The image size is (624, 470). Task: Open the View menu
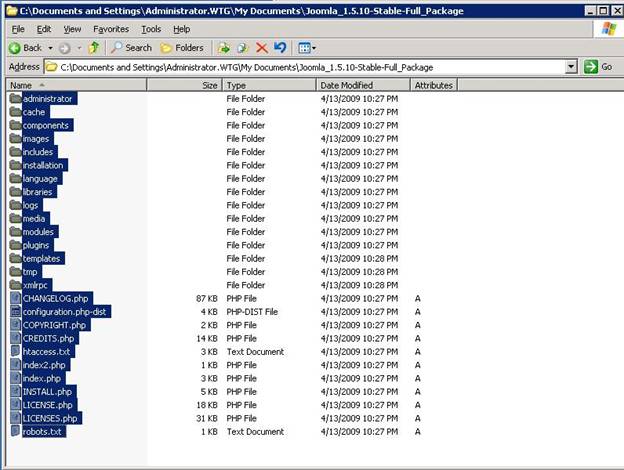pos(72,29)
